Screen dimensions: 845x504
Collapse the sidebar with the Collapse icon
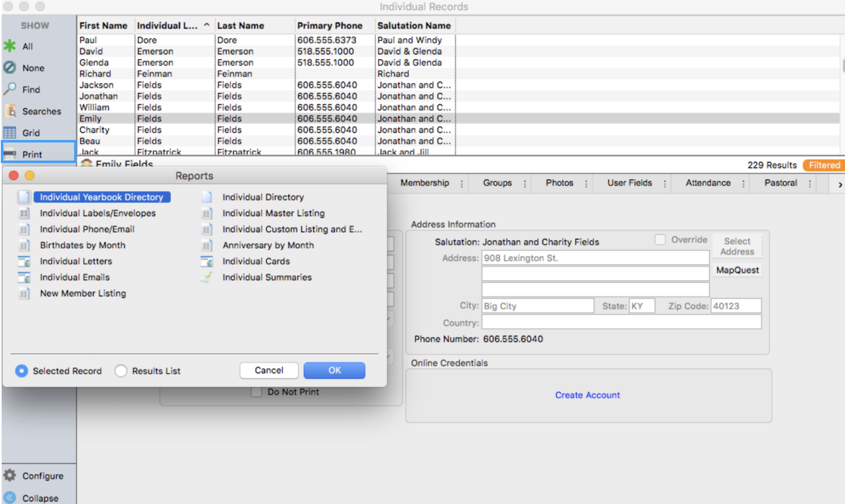pos(10,497)
